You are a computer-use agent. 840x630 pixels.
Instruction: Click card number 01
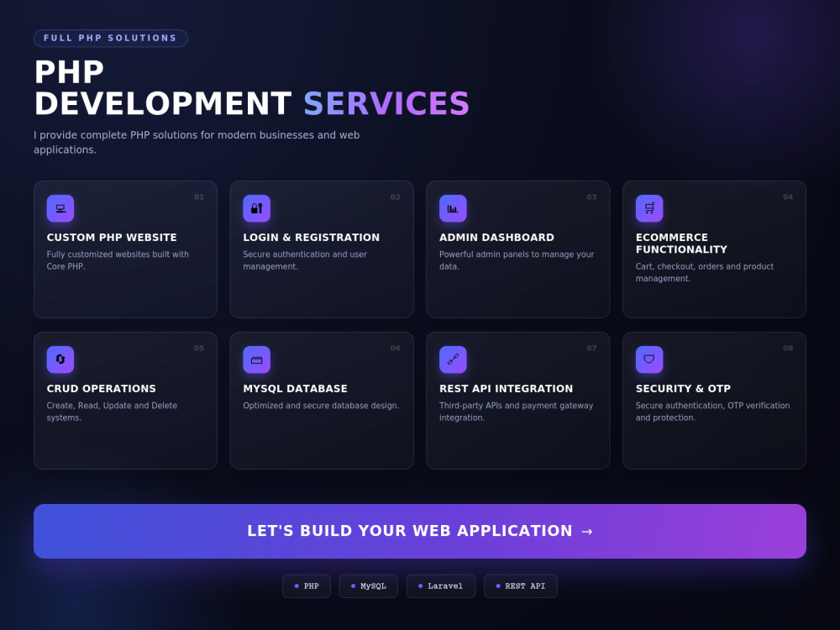[199, 197]
